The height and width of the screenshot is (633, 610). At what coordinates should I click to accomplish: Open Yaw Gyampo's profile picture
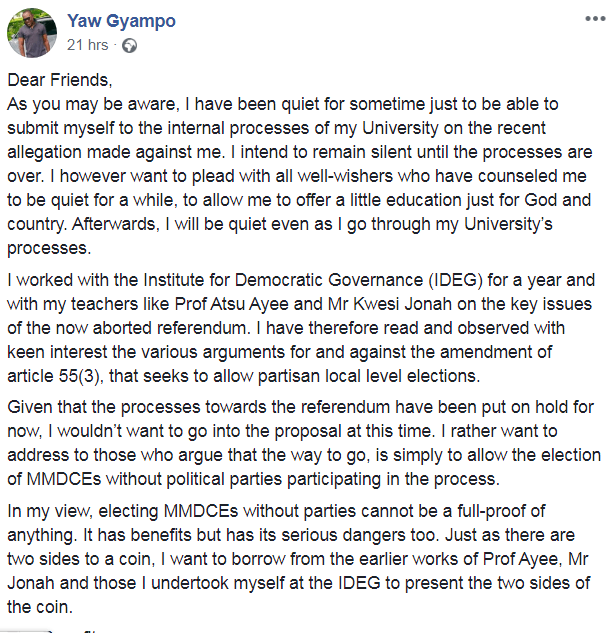[x=32, y=33]
